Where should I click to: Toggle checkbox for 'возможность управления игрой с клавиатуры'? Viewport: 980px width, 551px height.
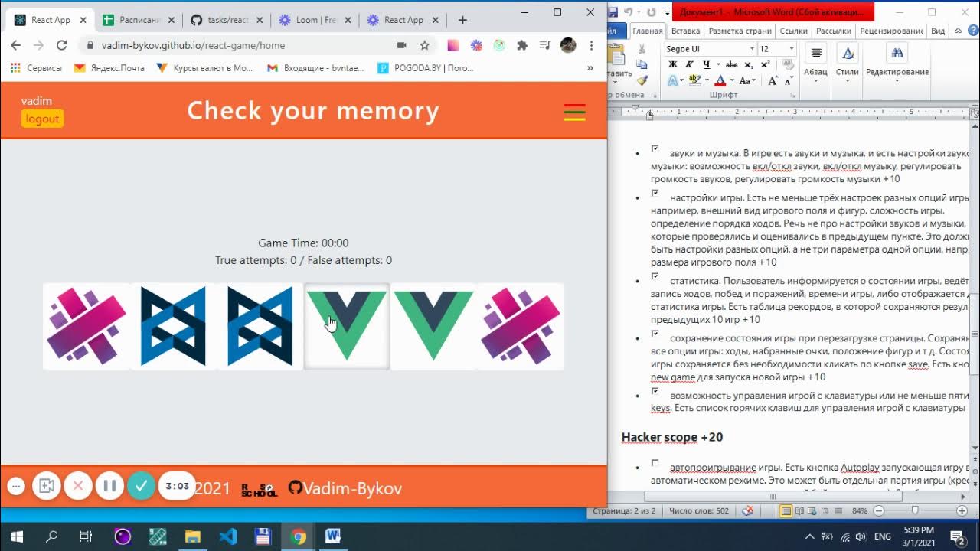click(655, 390)
